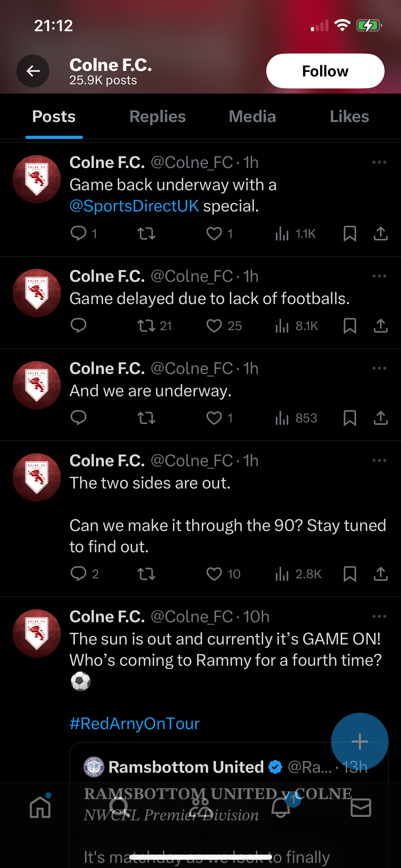401x868 pixels.
Task: Show the Likes tab
Action: (x=349, y=117)
